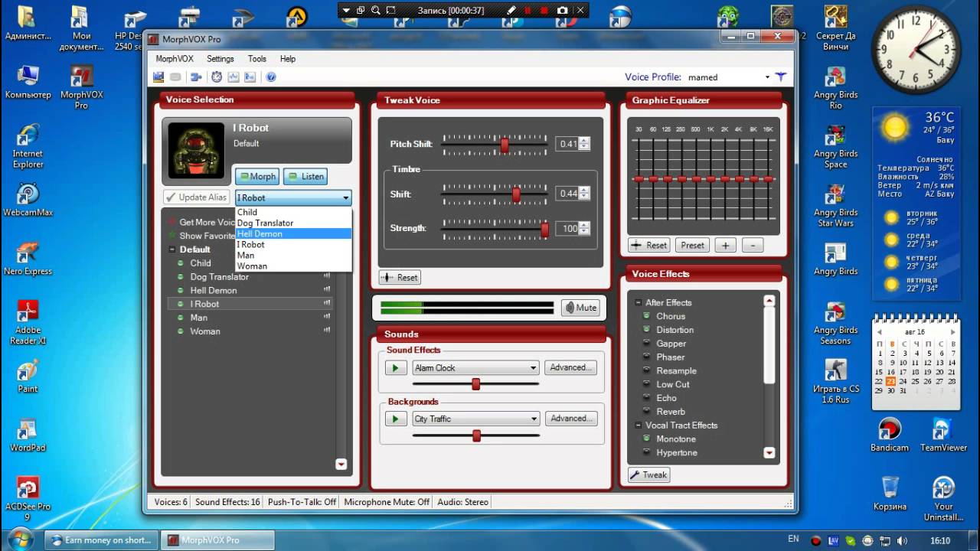Choose Woman in the open dropdown list
Image resolution: width=980 pixels, height=551 pixels.
pos(293,266)
